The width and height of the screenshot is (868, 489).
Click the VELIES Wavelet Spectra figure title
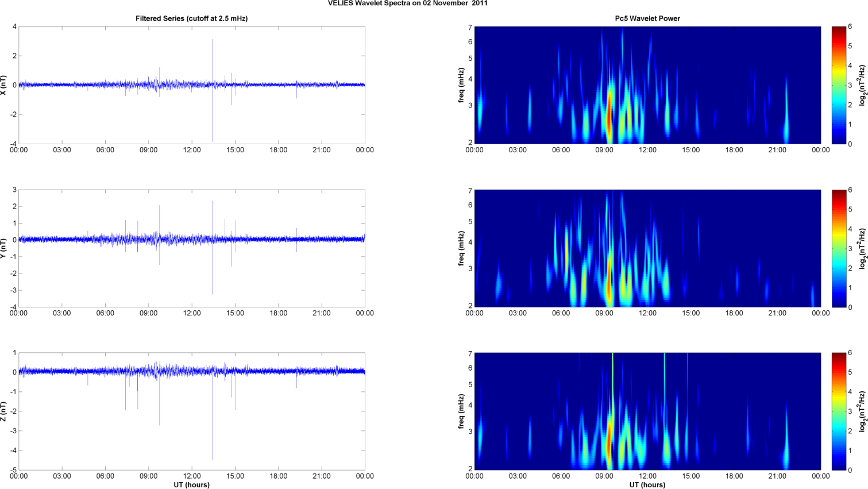[x=407, y=3]
